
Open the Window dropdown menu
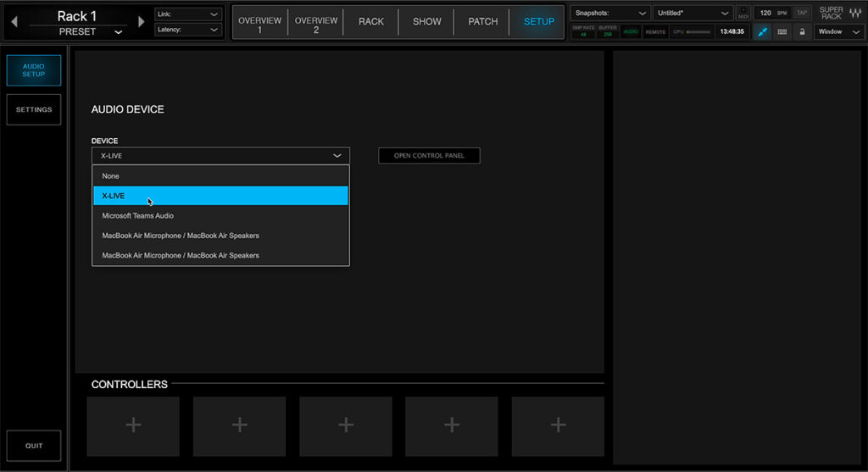point(838,31)
